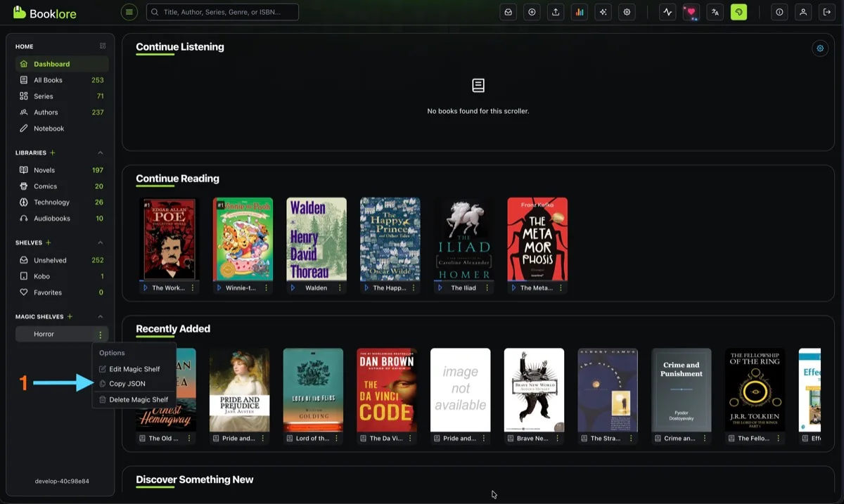Viewport: 844px width, 504px height.
Task: Open the Technology library
Action: 60,202
